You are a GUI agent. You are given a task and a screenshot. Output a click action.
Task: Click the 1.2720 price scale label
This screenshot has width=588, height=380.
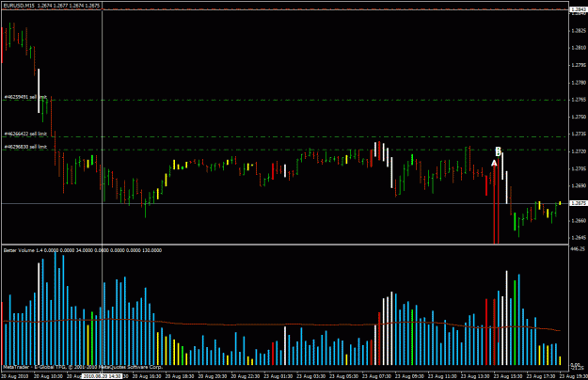click(579, 151)
